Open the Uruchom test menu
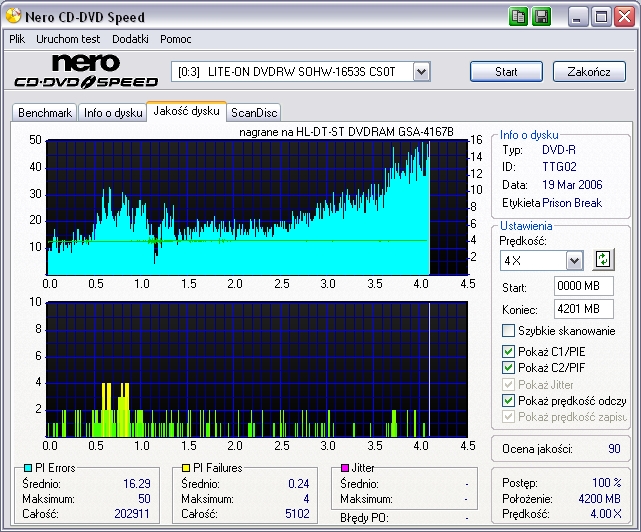This screenshot has width=641, height=532. [x=68, y=39]
